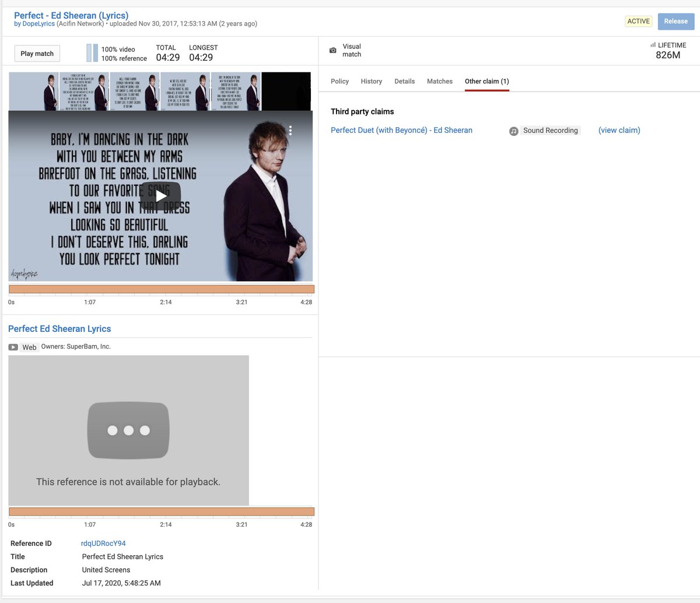
Task: Play the matched video preview
Action: pyautogui.click(x=160, y=196)
